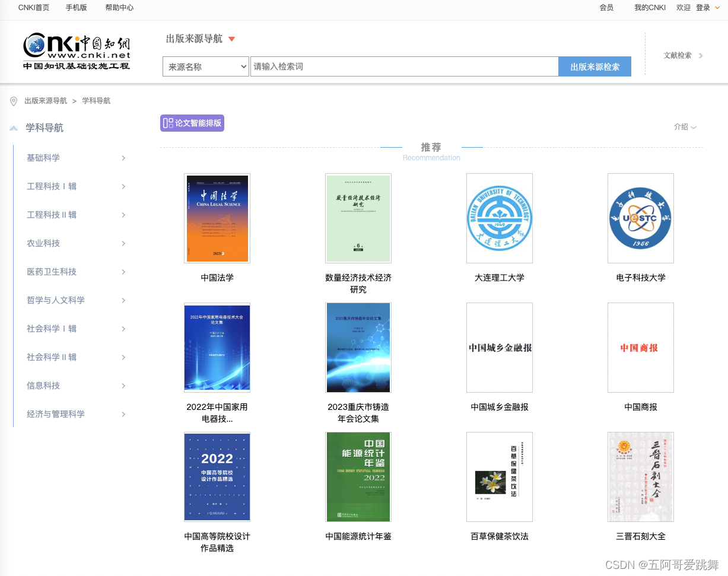
Task: Open the 中国能源统计年鉴 green cover
Action: 358,477
